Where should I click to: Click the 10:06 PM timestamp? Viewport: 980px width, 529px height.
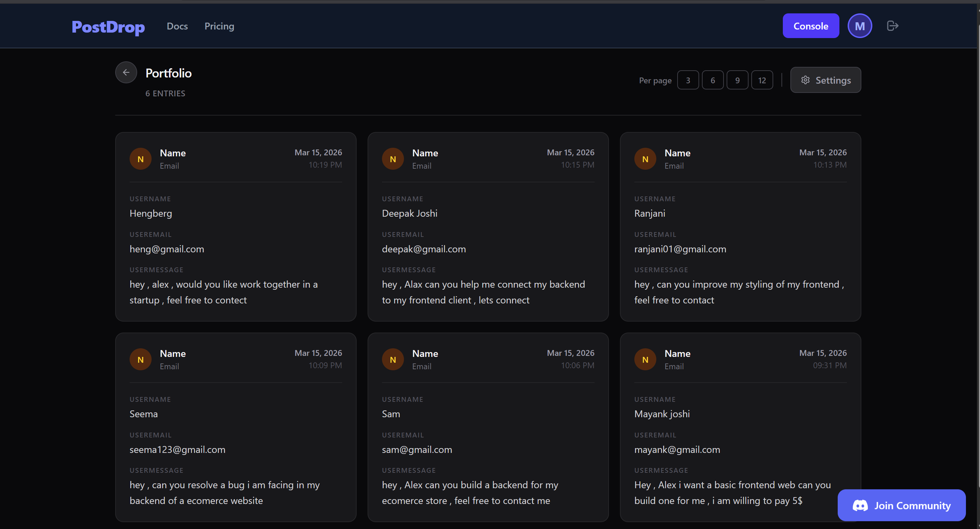click(577, 365)
